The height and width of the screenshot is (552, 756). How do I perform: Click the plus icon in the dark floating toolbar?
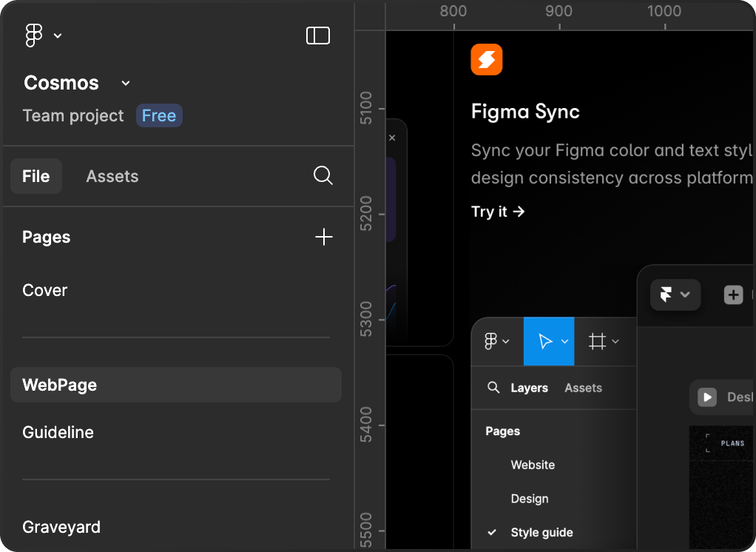(733, 294)
